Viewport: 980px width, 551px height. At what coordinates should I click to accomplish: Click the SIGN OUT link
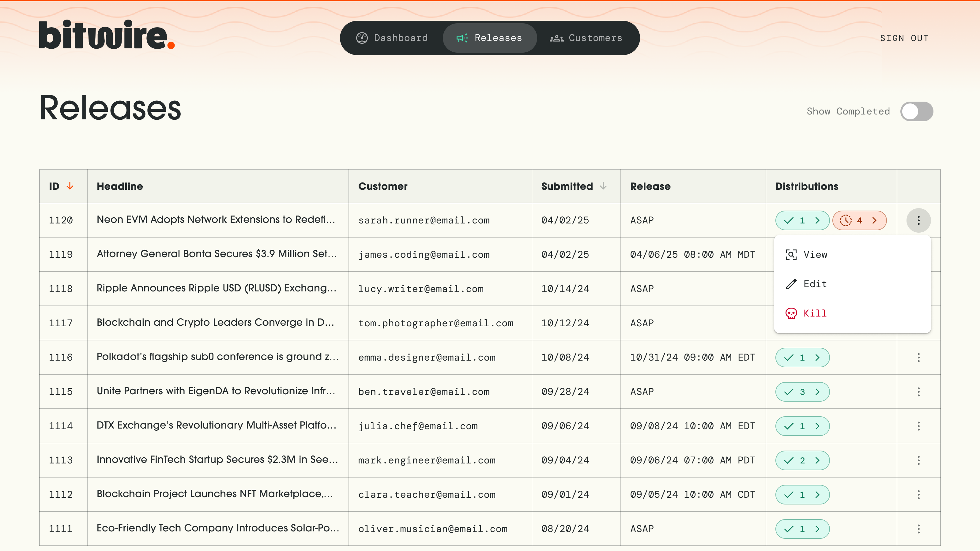click(x=904, y=38)
